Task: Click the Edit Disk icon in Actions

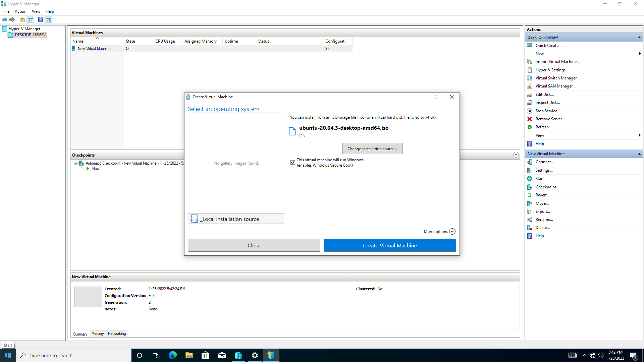Action: (530, 94)
